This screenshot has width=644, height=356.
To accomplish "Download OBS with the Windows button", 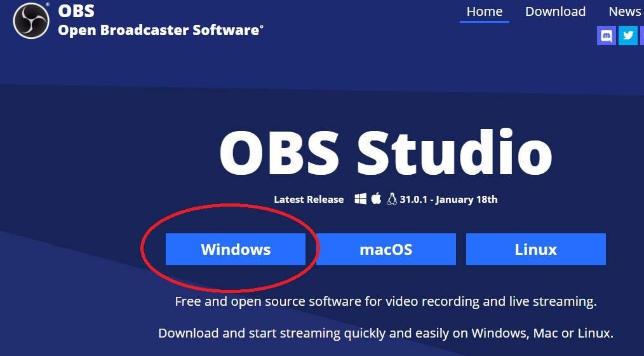I will coord(236,249).
